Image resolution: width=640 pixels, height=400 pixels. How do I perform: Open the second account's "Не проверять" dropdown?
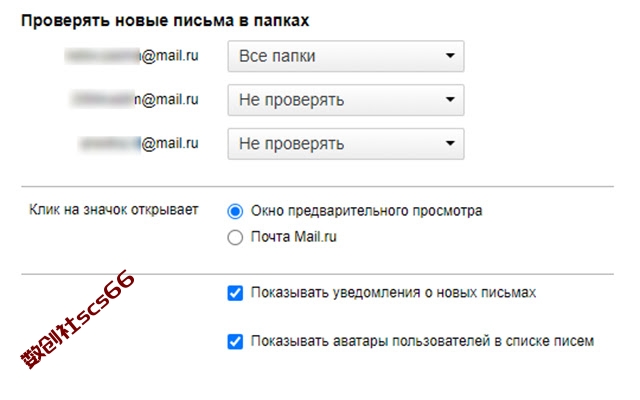coord(346,100)
